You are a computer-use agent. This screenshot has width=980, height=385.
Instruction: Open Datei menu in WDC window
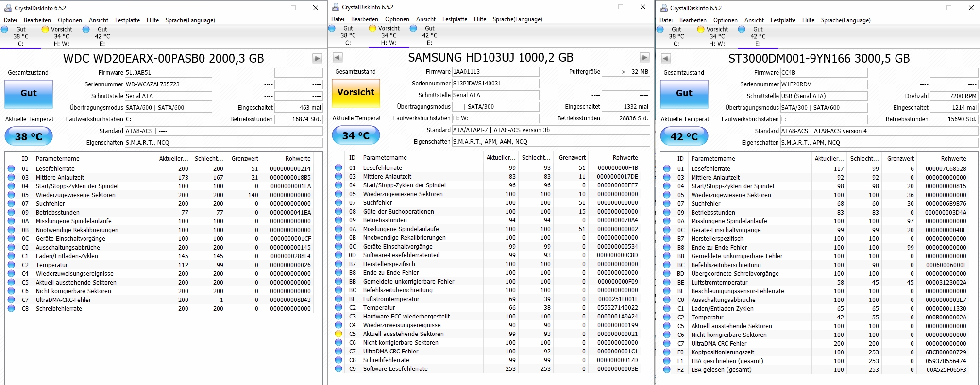(11, 20)
